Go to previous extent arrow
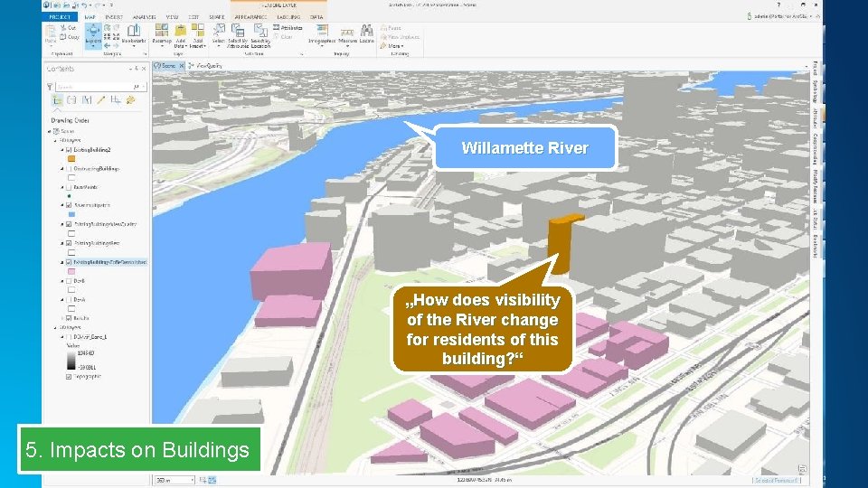Viewport: 868px width, 488px height. (107, 46)
